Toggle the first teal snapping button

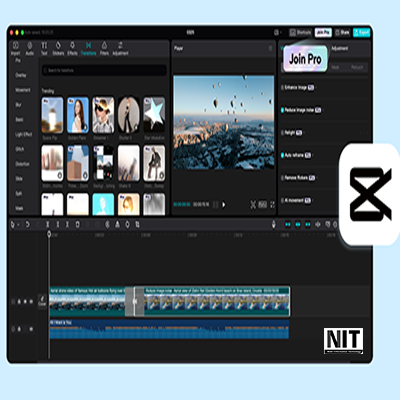click(x=288, y=225)
